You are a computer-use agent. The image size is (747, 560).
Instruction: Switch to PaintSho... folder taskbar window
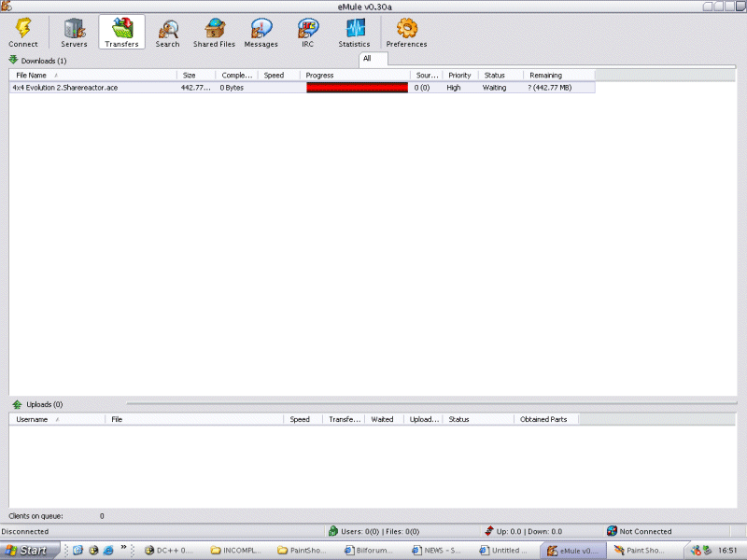tap(303, 551)
